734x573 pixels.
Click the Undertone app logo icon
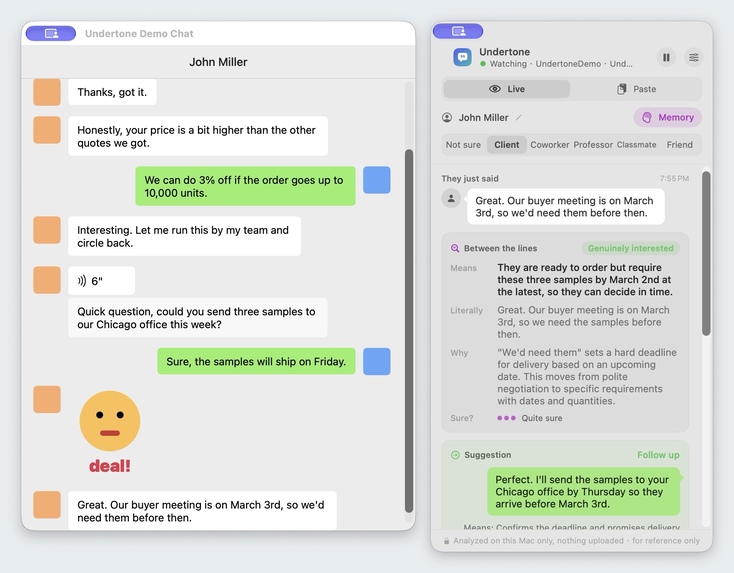[462, 58]
